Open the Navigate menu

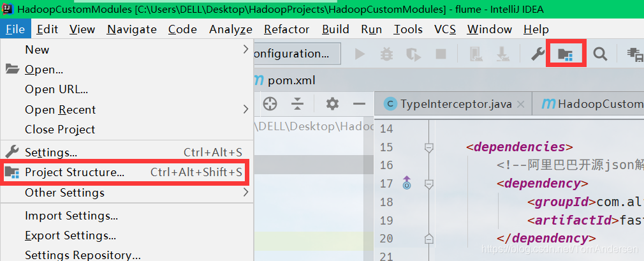(132, 29)
